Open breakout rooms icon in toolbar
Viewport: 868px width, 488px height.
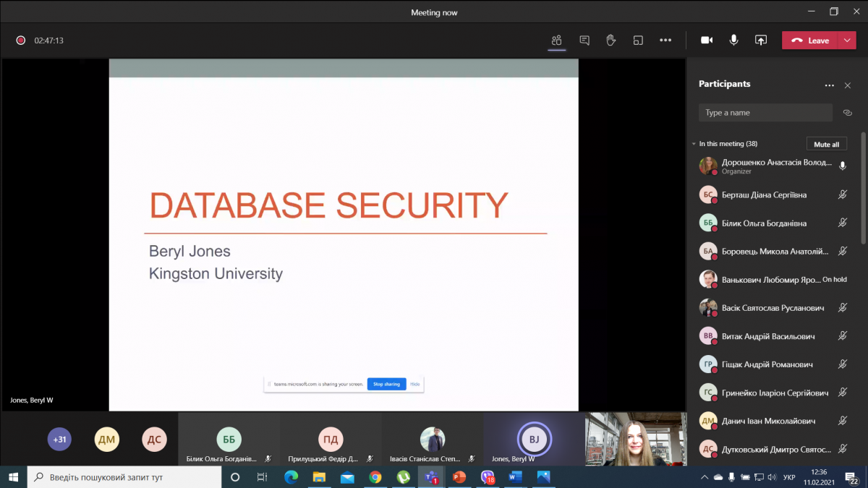638,40
